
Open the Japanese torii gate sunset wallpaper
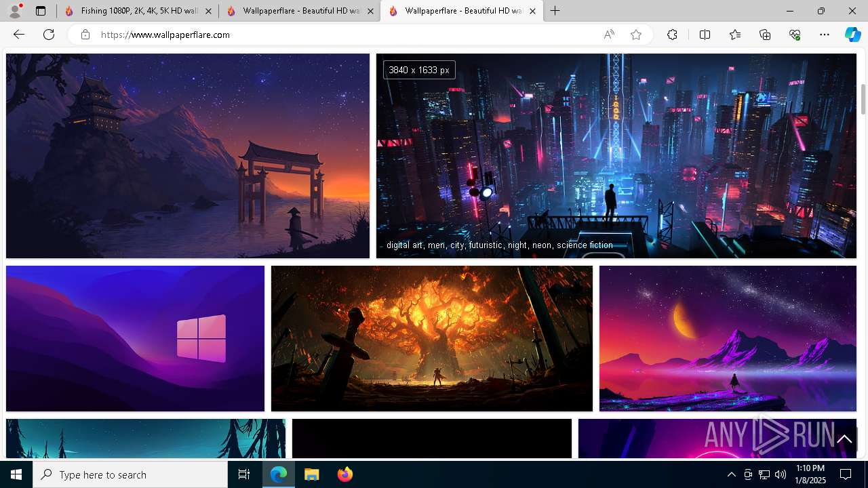click(188, 156)
